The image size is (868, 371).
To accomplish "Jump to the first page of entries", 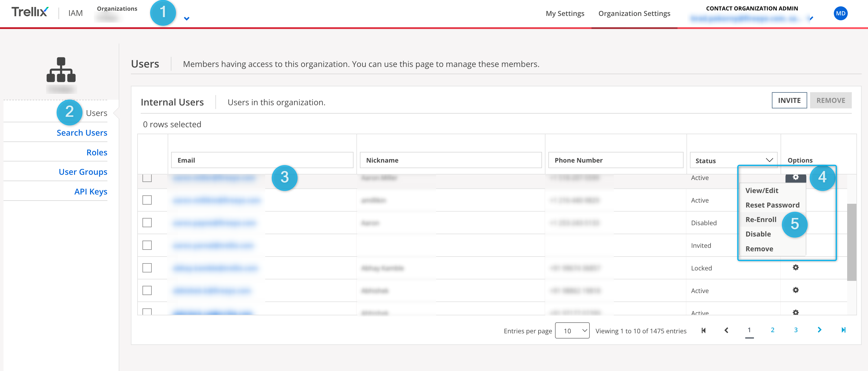I will tap(704, 330).
